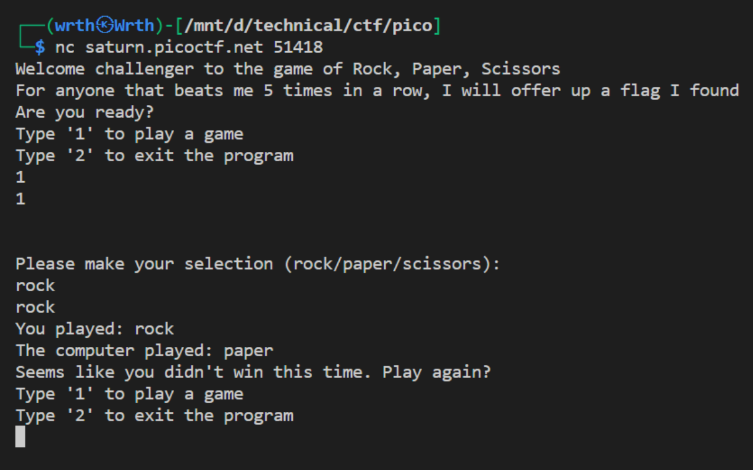
Task: Click the "The computer played: paper" line
Action: pyautogui.click(x=145, y=350)
